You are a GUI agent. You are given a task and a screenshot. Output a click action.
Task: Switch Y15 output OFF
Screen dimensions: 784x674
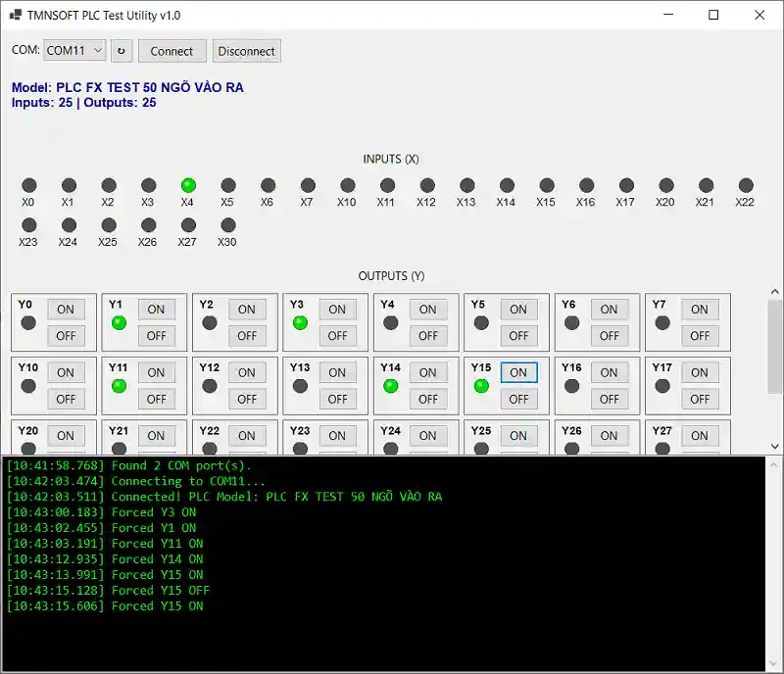[x=518, y=399]
